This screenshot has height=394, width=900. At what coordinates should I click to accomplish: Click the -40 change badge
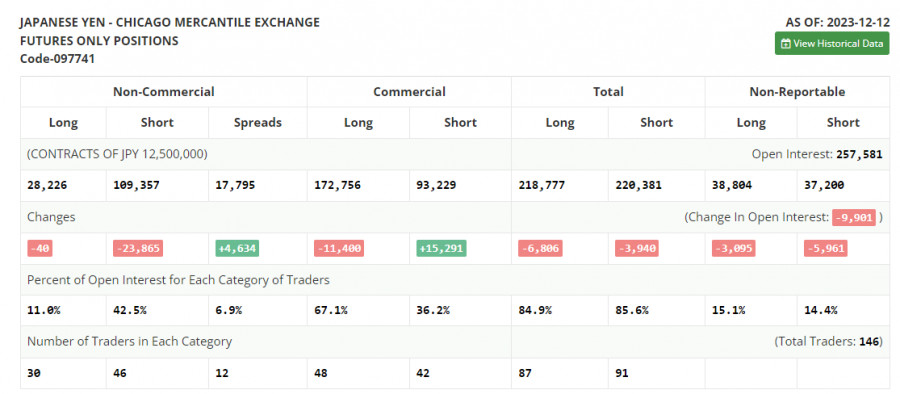click(x=40, y=249)
